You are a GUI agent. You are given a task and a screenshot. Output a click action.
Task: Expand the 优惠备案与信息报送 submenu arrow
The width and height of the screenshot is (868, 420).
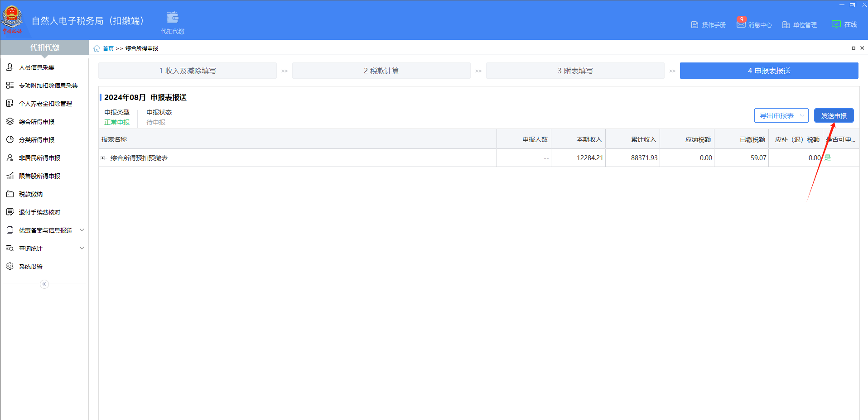[82, 230]
